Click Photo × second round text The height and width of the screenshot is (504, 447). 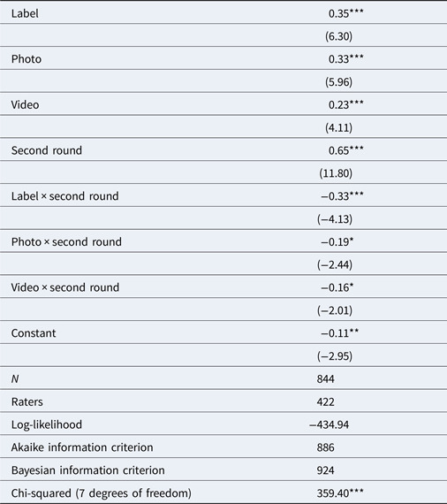pos(66,241)
